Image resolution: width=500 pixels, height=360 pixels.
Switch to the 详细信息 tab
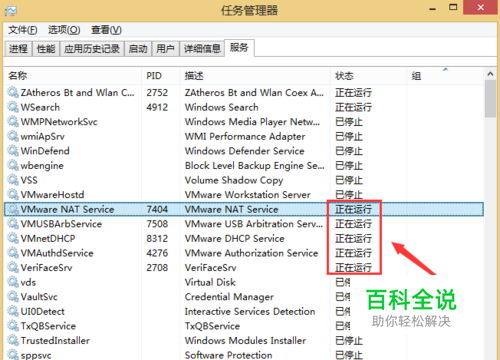[202, 49]
